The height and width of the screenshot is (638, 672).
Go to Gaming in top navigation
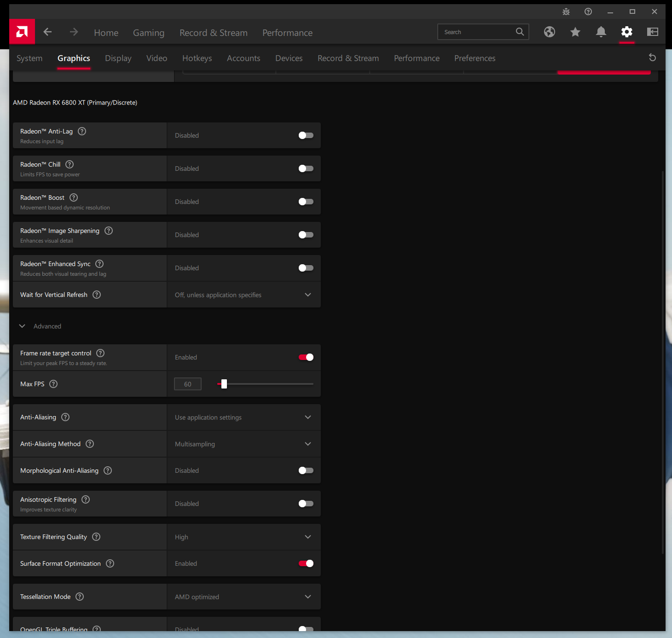[x=149, y=33]
